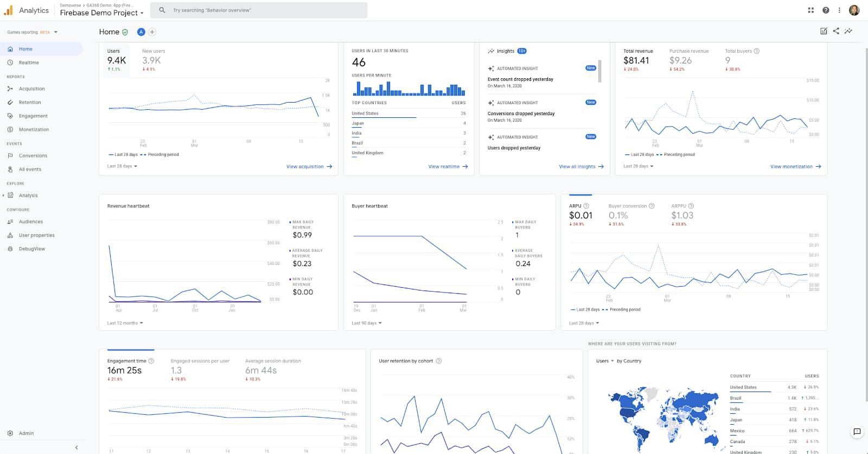Screen dimensions: 868x454
Task: Select the Purchase revenue metric tab
Action: click(689, 60)
